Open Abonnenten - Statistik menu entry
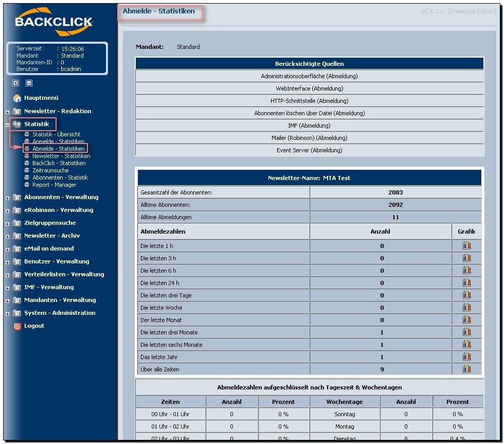The width and height of the screenshot is (504, 444). 60,177
